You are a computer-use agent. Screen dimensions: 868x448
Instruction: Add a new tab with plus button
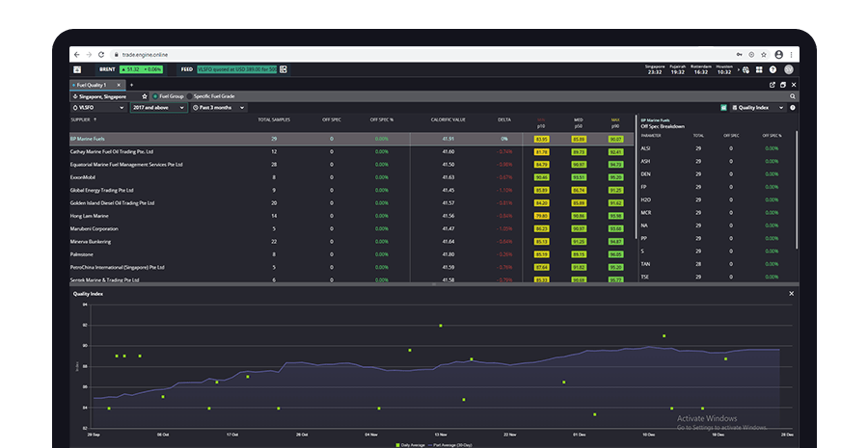coord(131,85)
